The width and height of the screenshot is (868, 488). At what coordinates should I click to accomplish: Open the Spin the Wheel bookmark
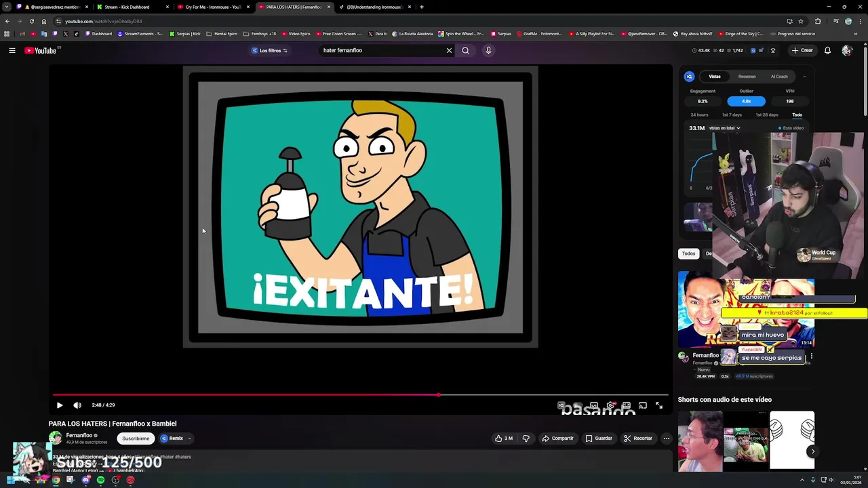click(x=461, y=33)
